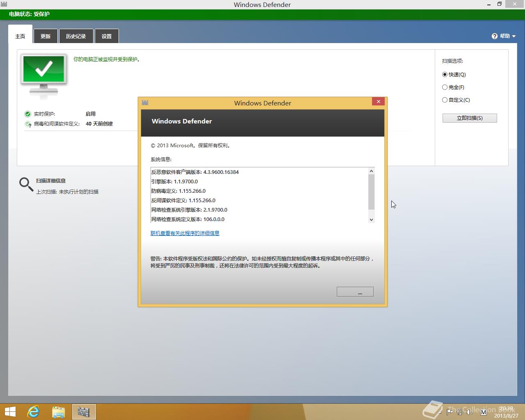This screenshot has width=525, height=420.
Task: Click the system info list scrollbar thumb
Action: (371, 192)
